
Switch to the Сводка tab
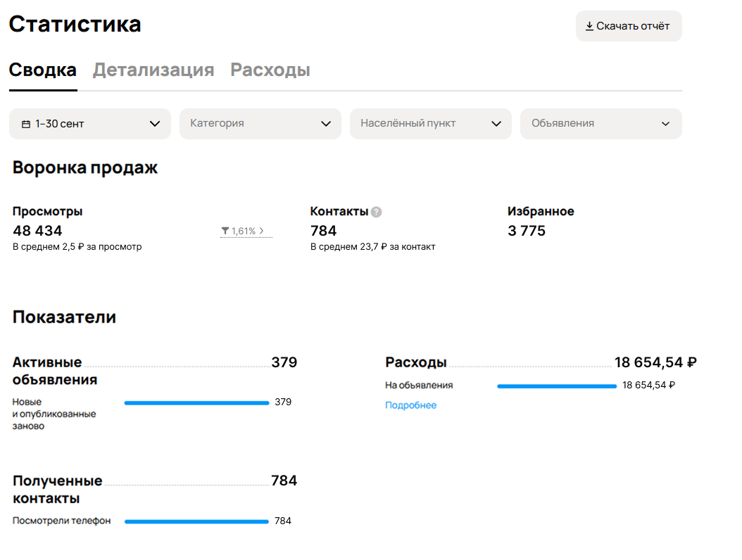42,70
